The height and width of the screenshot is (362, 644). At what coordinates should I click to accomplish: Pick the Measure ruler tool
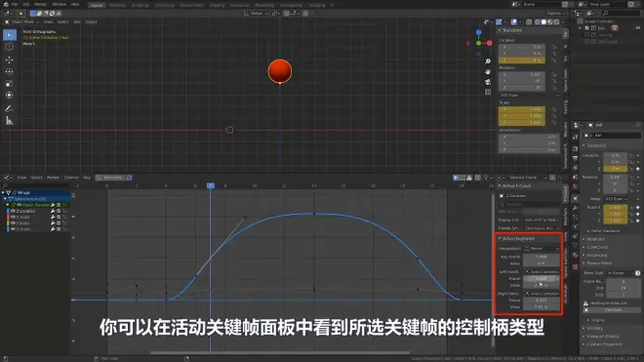[9, 121]
